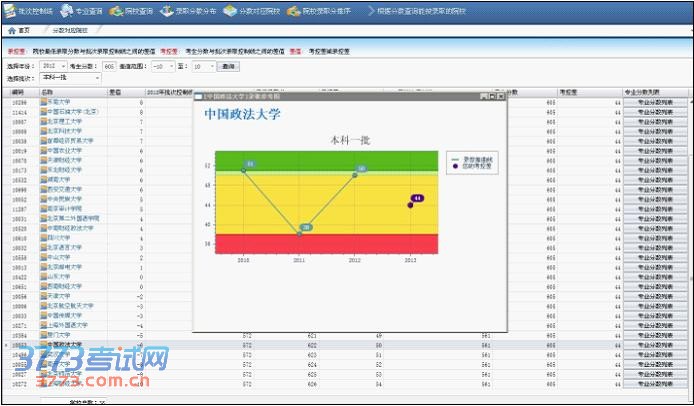Click the 天津大学 row icon link
Screen dimensions: 694x406
(43, 296)
